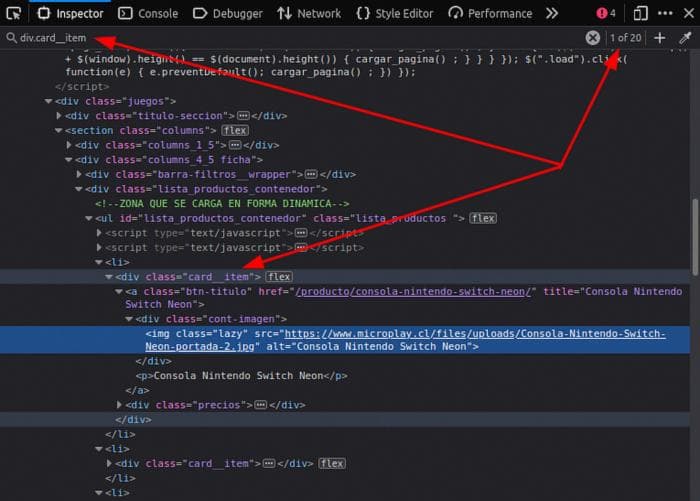Open the Debugger tab
The height and width of the screenshot is (501, 700).
228,13
